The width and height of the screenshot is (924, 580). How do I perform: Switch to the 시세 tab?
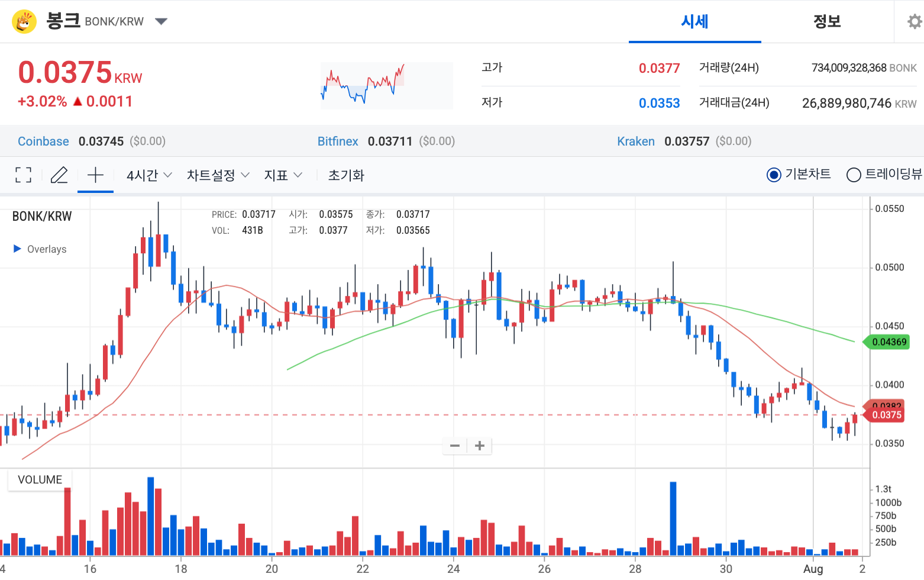tap(694, 22)
